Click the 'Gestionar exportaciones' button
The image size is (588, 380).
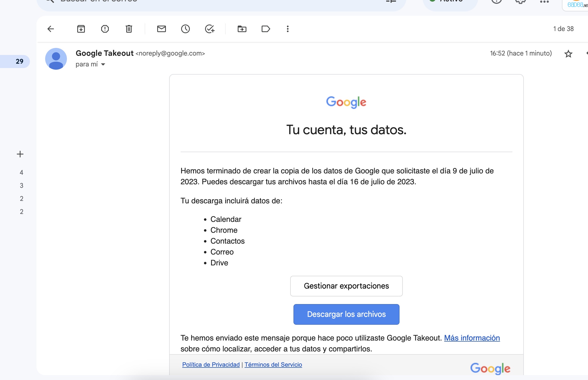(346, 286)
